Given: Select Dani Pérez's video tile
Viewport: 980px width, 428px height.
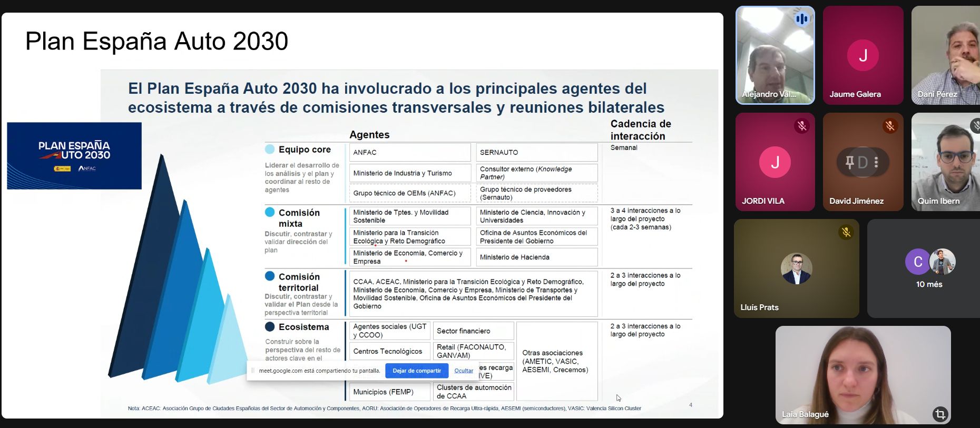Looking at the screenshot, I should click(946, 55).
